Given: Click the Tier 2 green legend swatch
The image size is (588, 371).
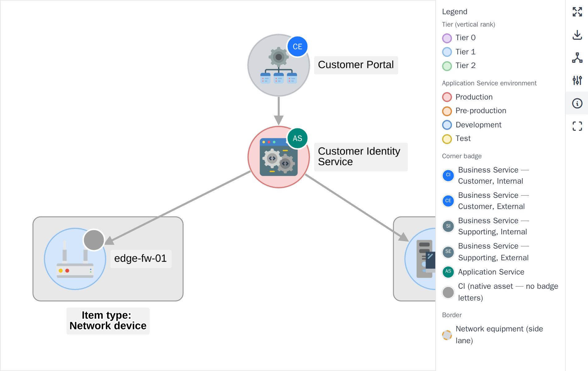Looking at the screenshot, I should click(x=447, y=66).
